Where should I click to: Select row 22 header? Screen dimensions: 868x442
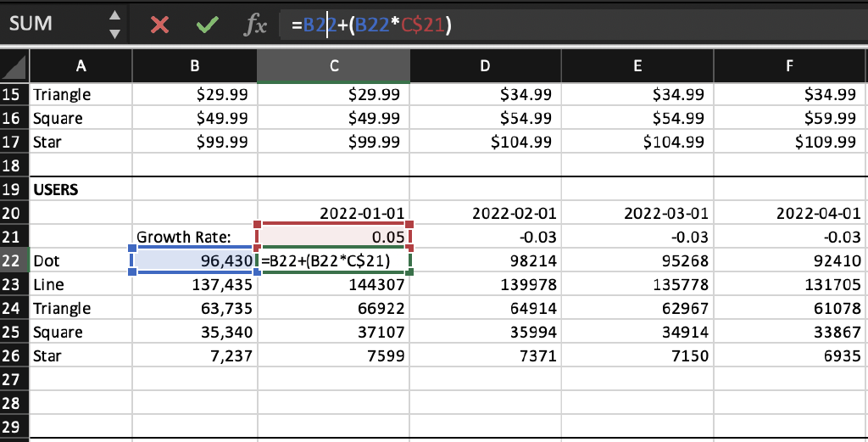tap(14, 261)
